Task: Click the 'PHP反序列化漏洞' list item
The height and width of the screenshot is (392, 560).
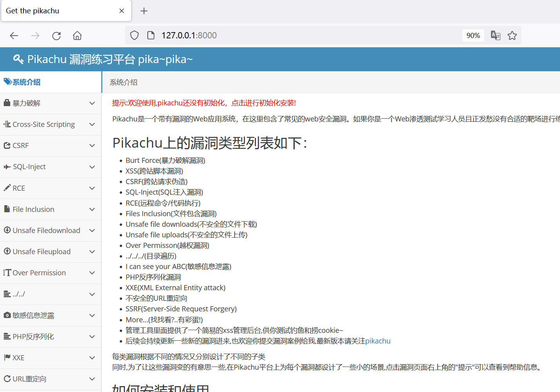Action: point(153,277)
